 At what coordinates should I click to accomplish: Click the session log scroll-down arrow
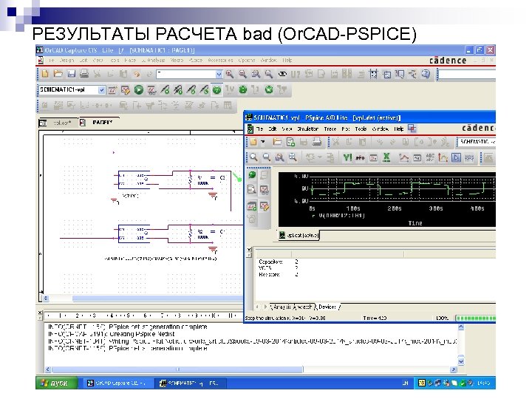pos(461,361)
